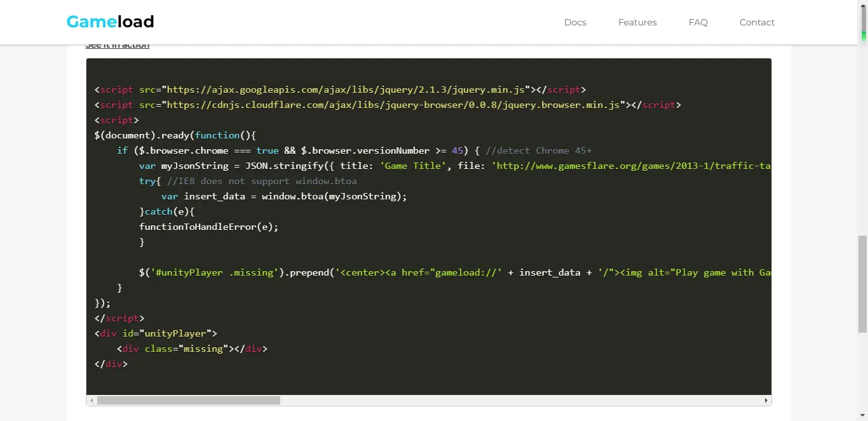Image resolution: width=868 pixels, height=421 pixels.
Task: Click the '$.browser.versionNumber' expression
Action: [x=365, y=150]
